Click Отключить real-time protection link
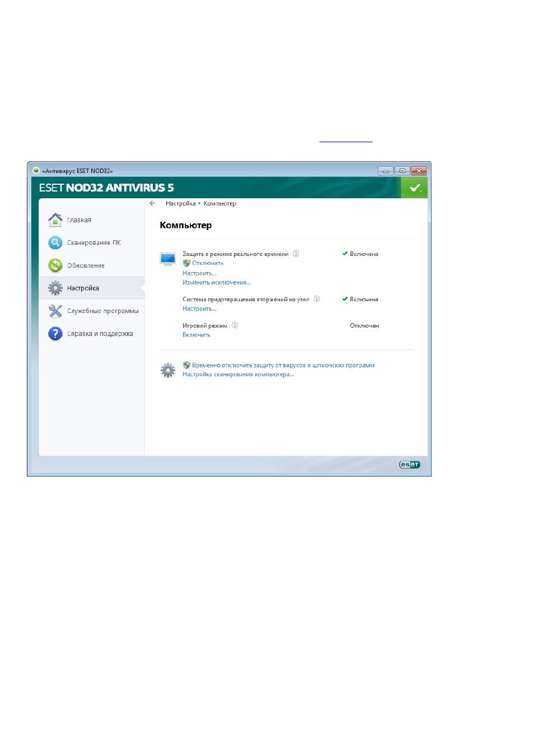The height and width of the screenshot is (756, 534). pyautogui.click(x=208, y=263)
